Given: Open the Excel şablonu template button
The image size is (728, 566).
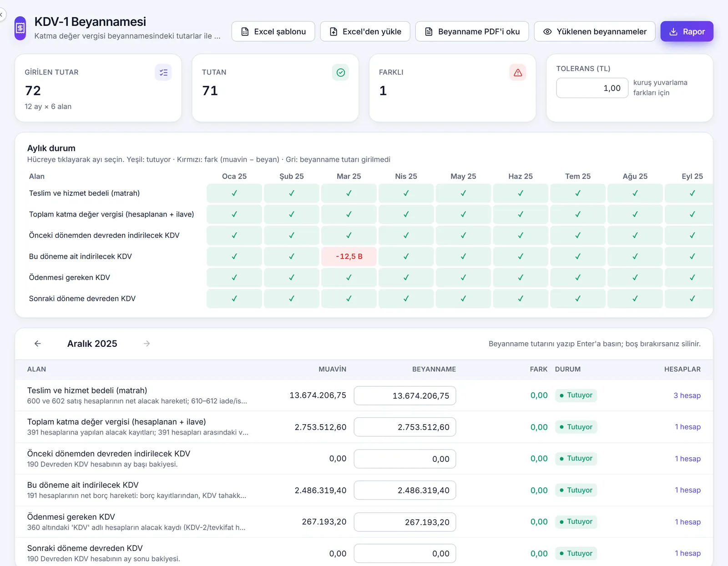Looking at the screenshot, I should [x=273, y=31].
